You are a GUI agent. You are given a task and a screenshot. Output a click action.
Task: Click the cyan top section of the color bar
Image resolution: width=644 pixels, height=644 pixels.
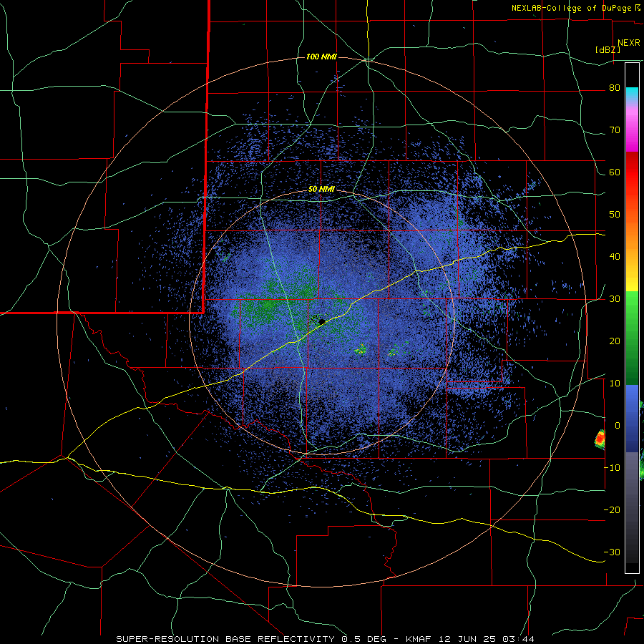tap(632, 92)
